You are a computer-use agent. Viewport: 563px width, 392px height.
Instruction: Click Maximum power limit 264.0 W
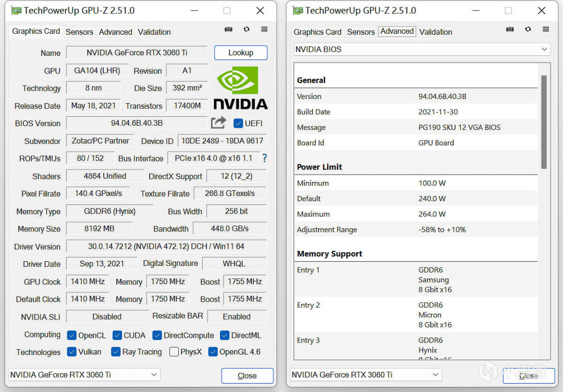[432, 214]
